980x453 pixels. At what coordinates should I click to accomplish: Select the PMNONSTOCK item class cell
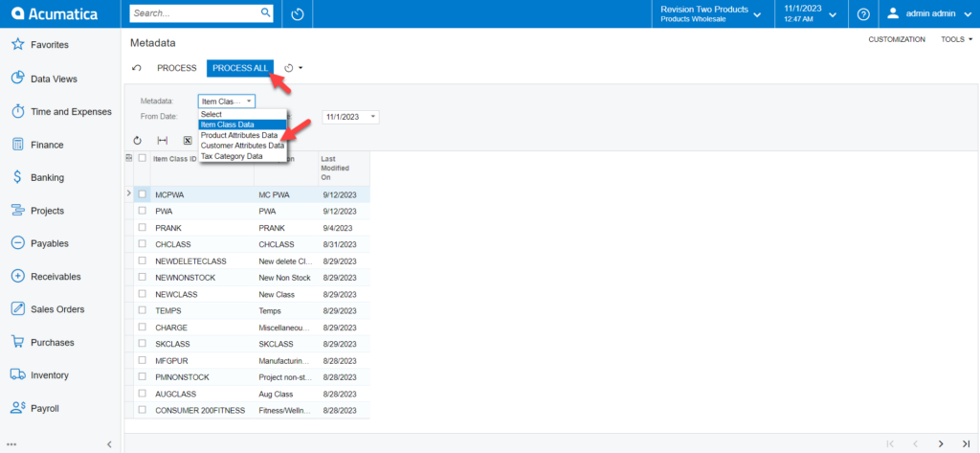203,377
